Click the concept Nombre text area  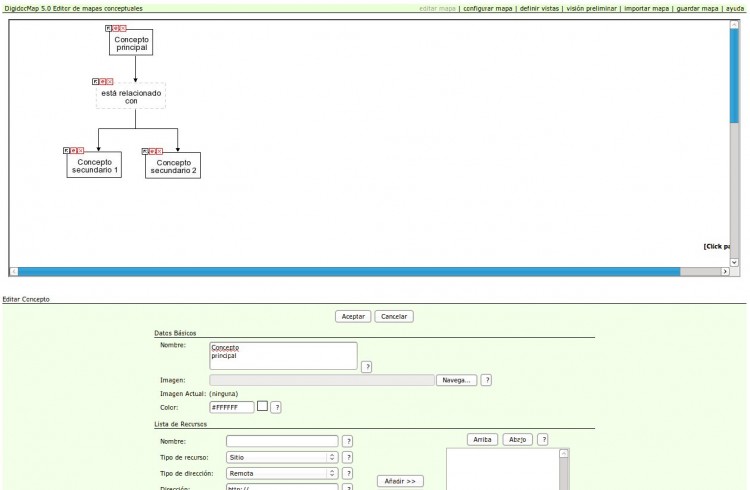[283, 356]
